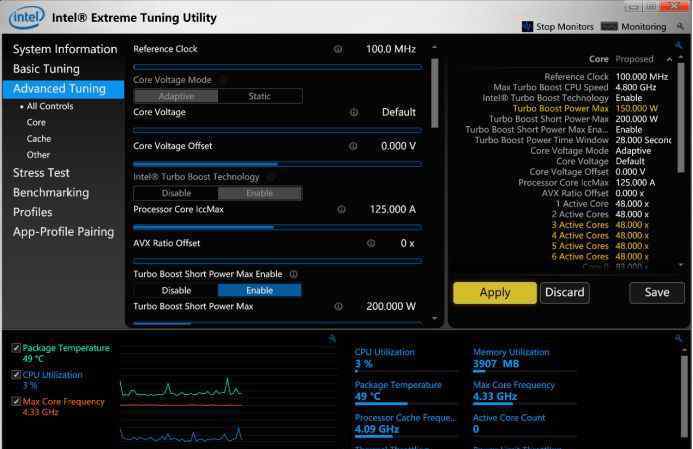Select Adaptive core voltage mode
693x449 pixels.
(x=176, y=96)
